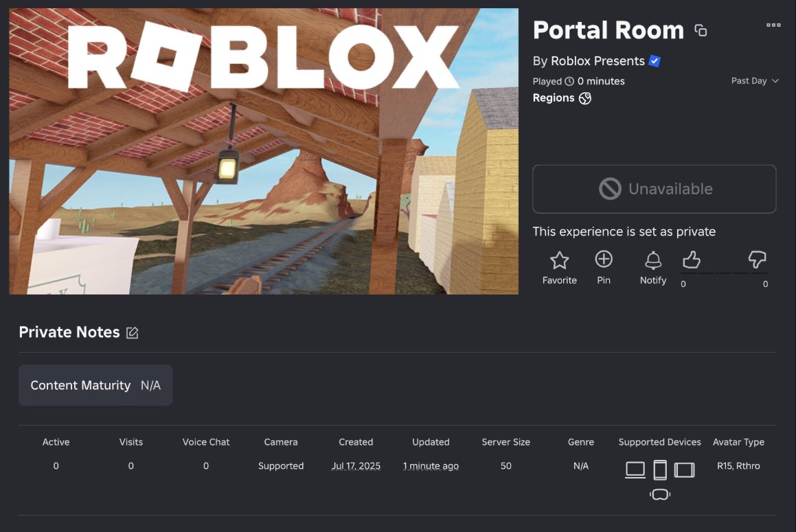Open the Roblox Presents creator link
The width and height of the screenshot is (796, 532).
[x=598, y=61]
